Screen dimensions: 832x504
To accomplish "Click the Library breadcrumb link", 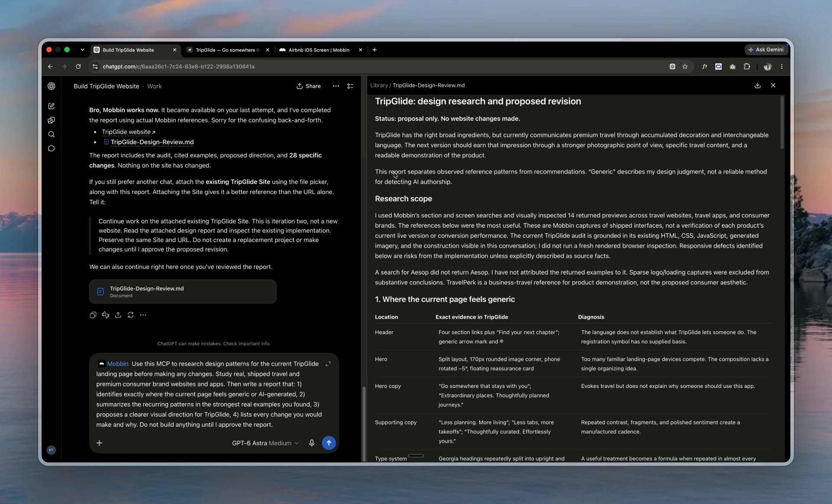I will coord(379,85).
